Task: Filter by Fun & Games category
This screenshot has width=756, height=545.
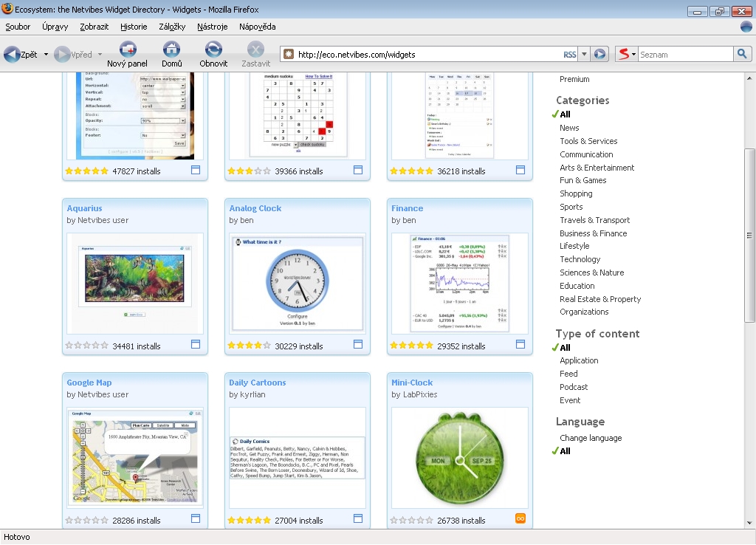Action: point(583,180)
